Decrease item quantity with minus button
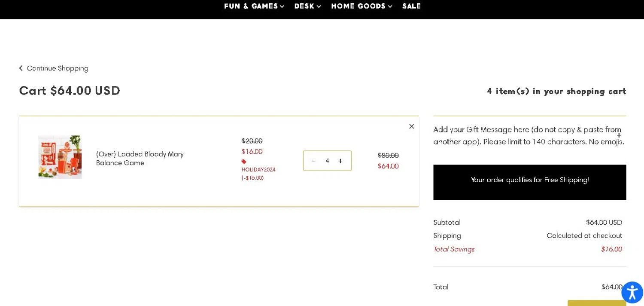Screen dimensions: 644x306 pyautogui.click(x=313, y=161)
